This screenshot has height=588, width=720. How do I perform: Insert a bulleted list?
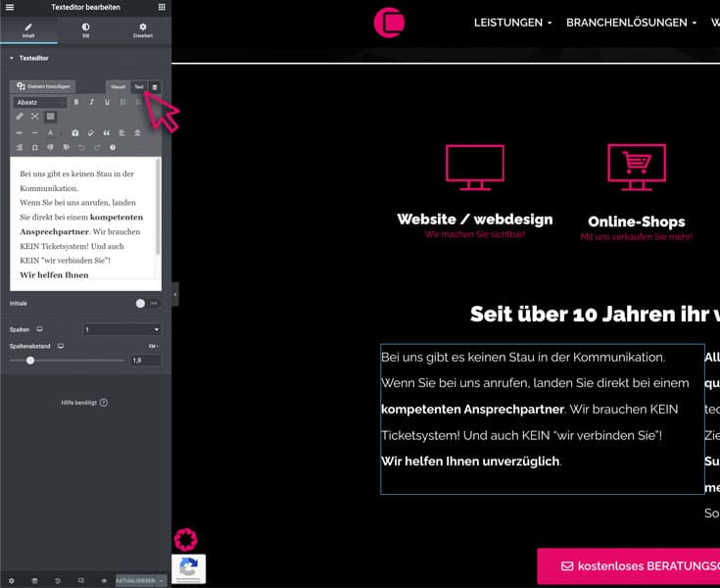[122, 103]
